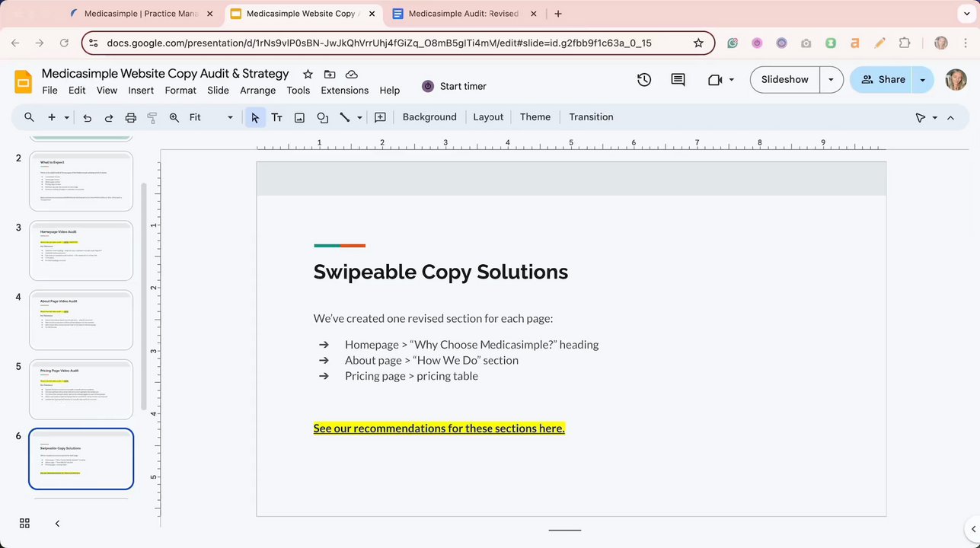
Task: Open Chrome tab search dropdown
Action: (x=966, y=14)
